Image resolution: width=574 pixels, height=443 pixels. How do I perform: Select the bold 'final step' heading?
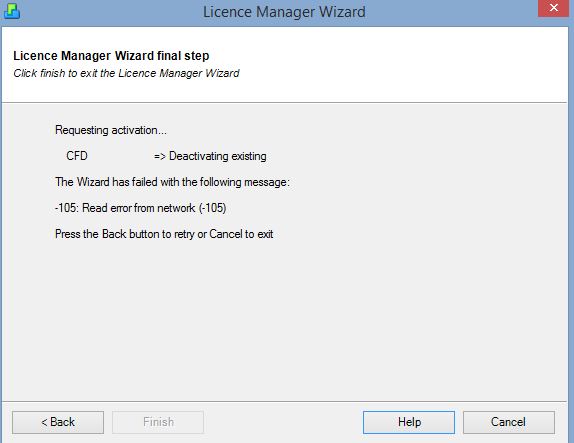111,56
